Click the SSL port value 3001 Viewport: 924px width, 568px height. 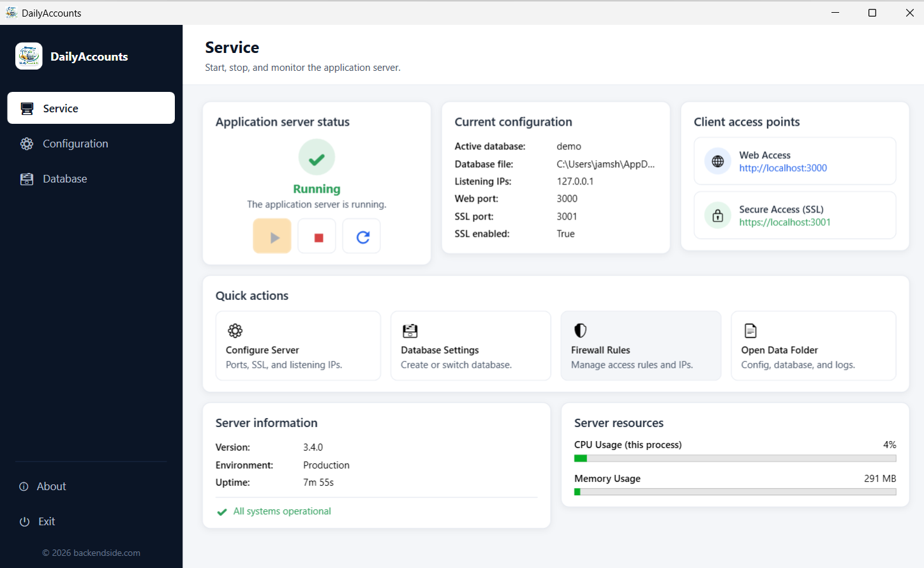click(567, 216)
